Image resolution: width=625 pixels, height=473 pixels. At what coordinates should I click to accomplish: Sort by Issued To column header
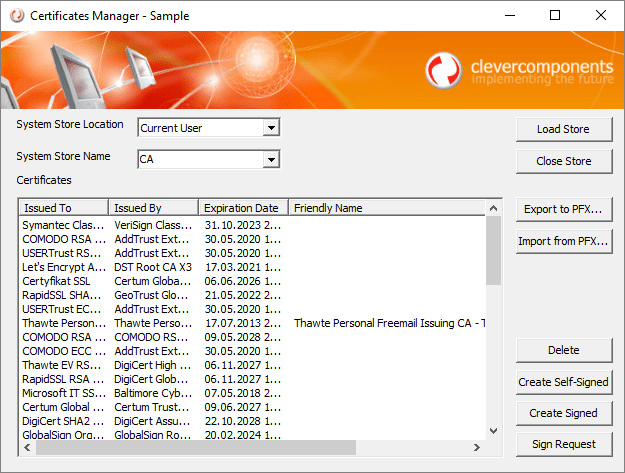coord(64,208)
